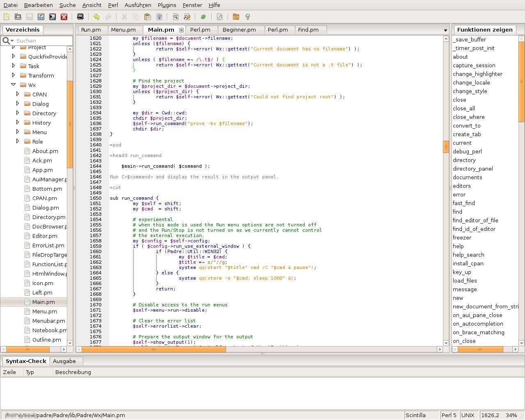Click the scissors cut icon
Image resolution: width=525 pixels, height=420 pixels.
[124, 17]
